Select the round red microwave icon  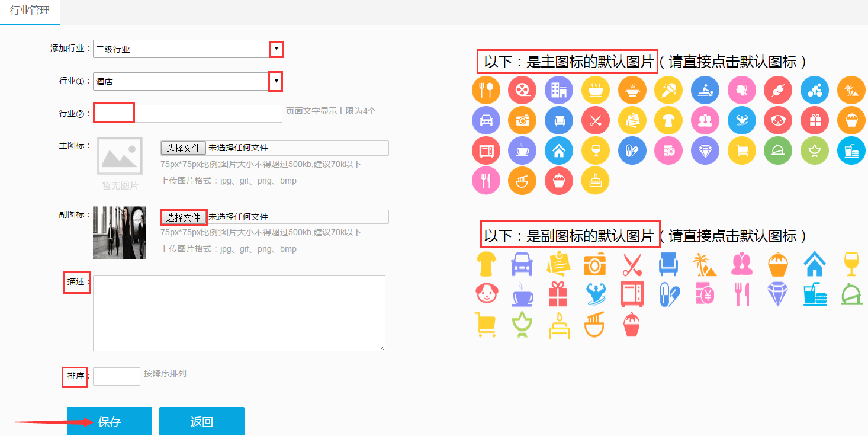(486, 150)
